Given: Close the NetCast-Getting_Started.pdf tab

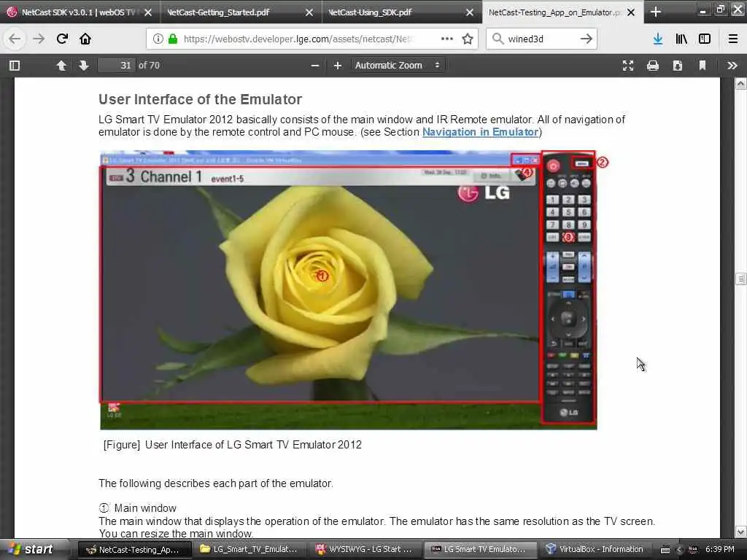Looking at the screenshot, I should point(309,12).
